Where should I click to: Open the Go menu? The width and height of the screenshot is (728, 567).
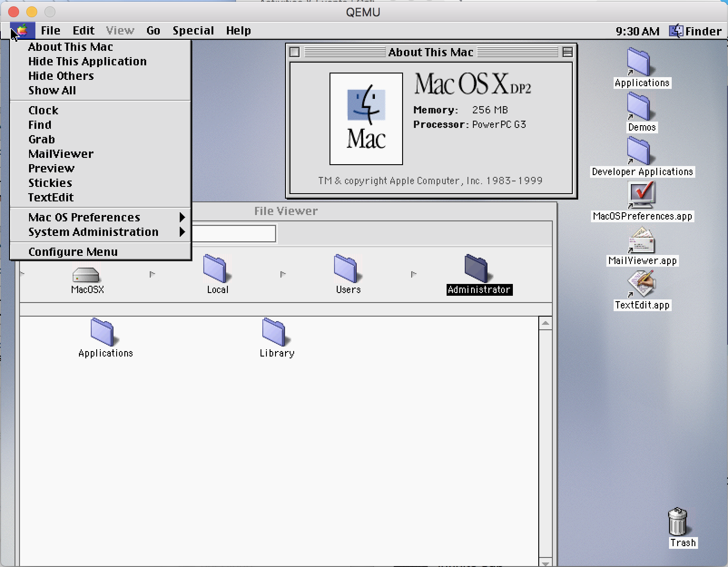coord(153,30)
